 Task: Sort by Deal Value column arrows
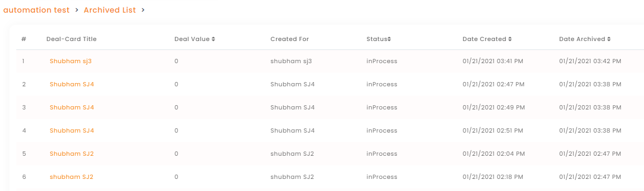pyautogui.click(x=214, y=39)
